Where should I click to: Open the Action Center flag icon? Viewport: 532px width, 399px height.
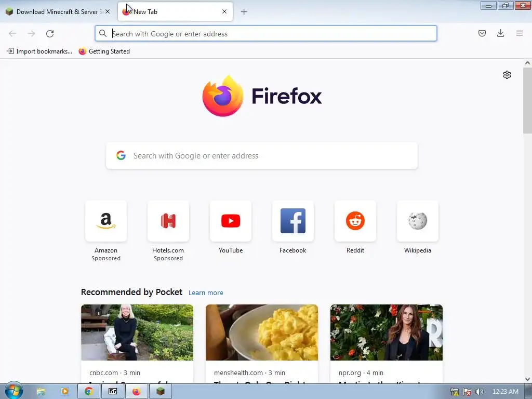(x=467, y=392)
